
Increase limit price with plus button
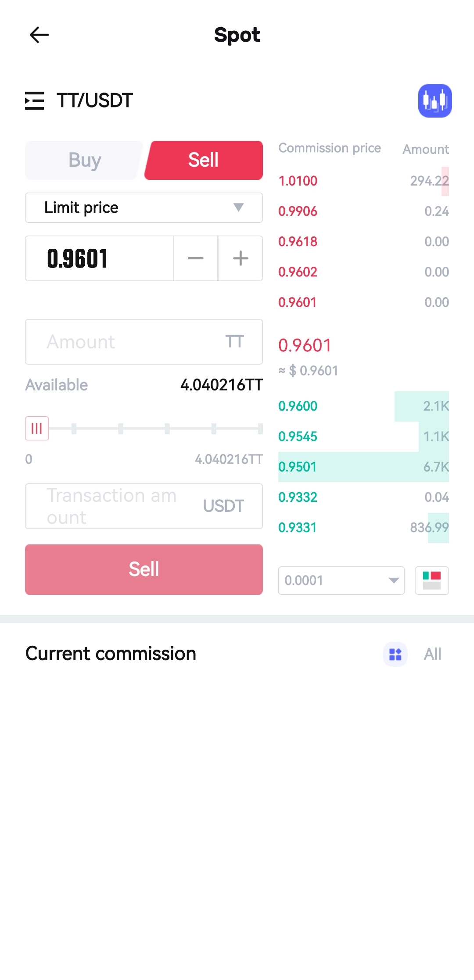241,258
